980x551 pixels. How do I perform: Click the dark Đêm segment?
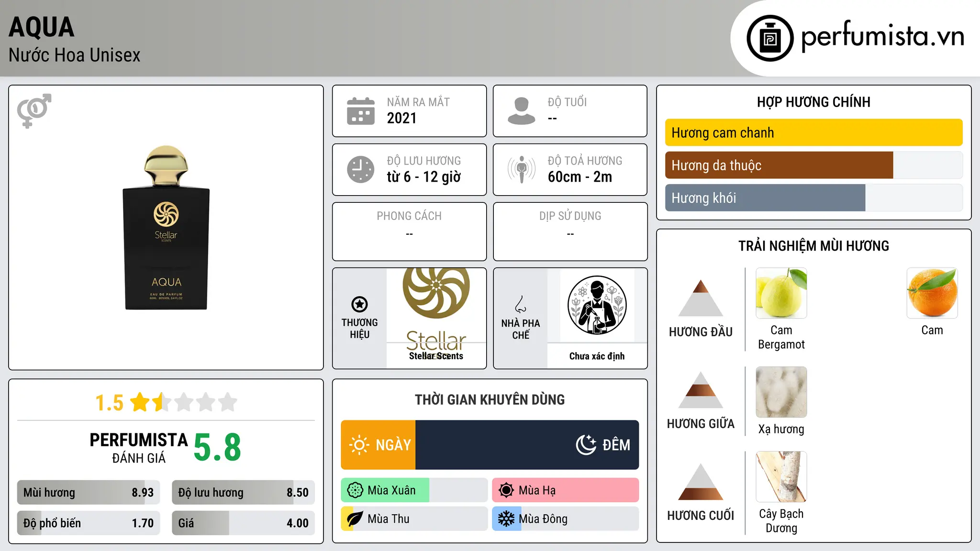(x=527, y=445)
